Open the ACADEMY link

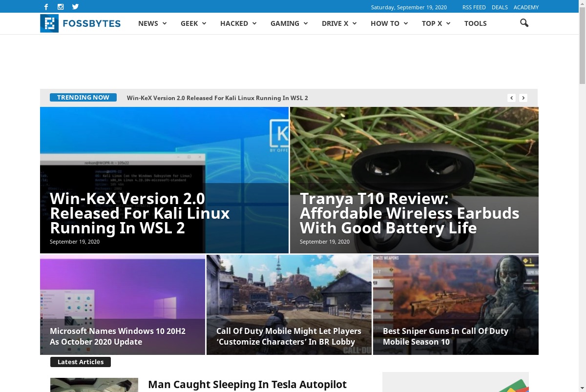tap(526, 7)
